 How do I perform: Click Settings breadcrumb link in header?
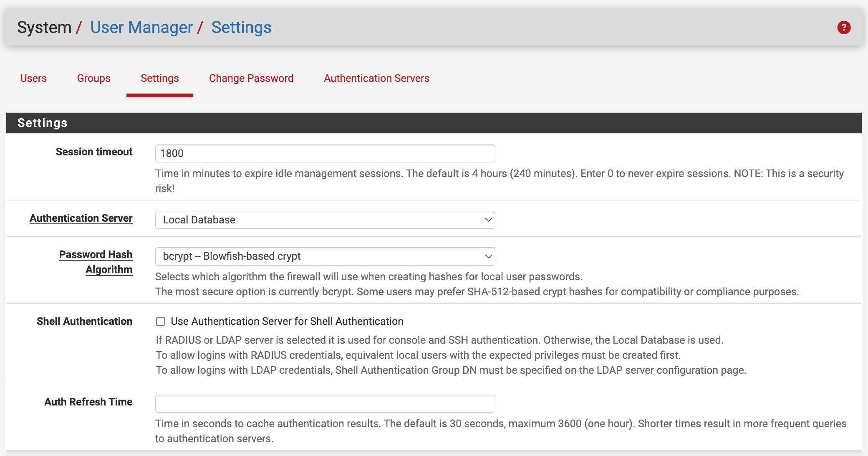pyautogui.click(x=241, y=28)
